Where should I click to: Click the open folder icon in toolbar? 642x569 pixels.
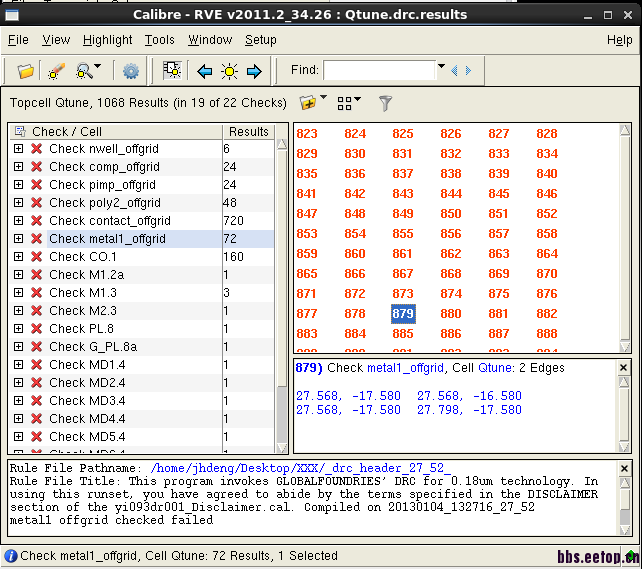[x=26, y=71]
